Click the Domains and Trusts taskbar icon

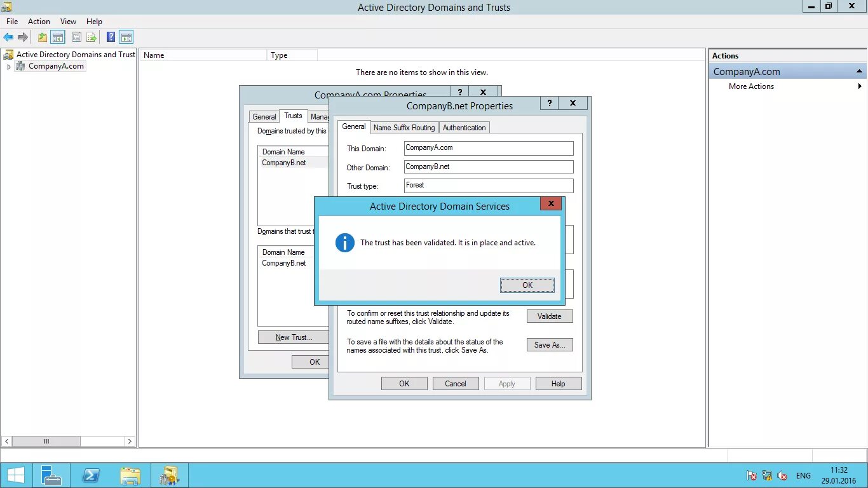point(170,475)
